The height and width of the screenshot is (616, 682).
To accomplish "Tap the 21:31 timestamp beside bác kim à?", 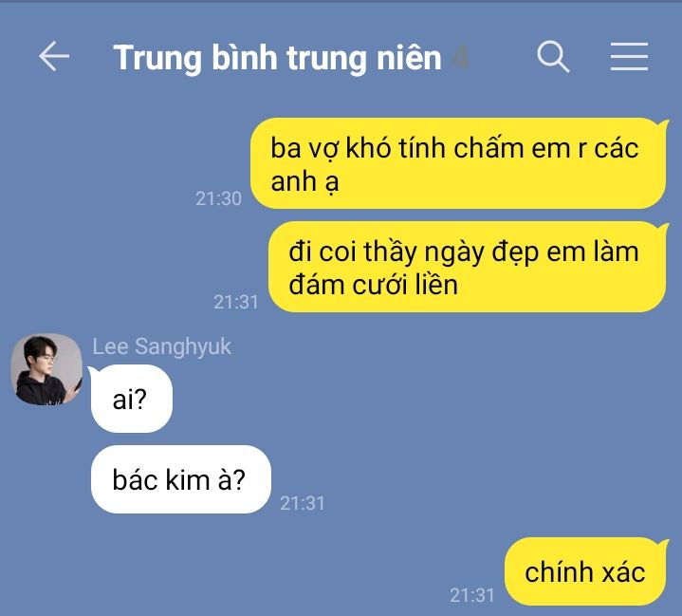I will point(303,503).
